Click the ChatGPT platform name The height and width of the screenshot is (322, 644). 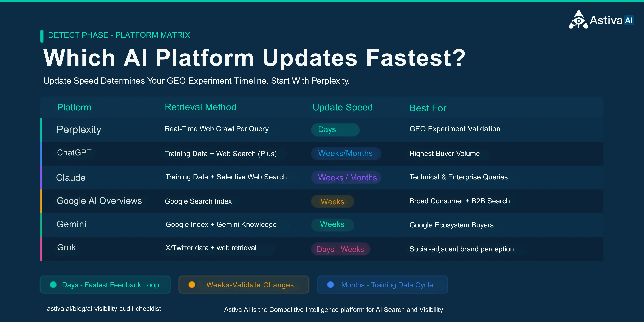tap(74, 152)
